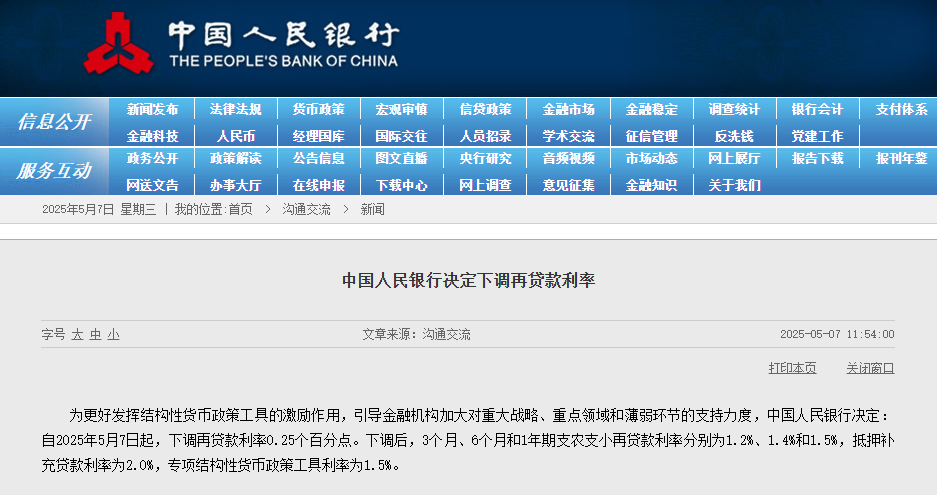Open 宏观审慎 menu item
Image resolution: width=937 pixels, height=495 pixels.
pyautogui.click(x=402, y=109)
